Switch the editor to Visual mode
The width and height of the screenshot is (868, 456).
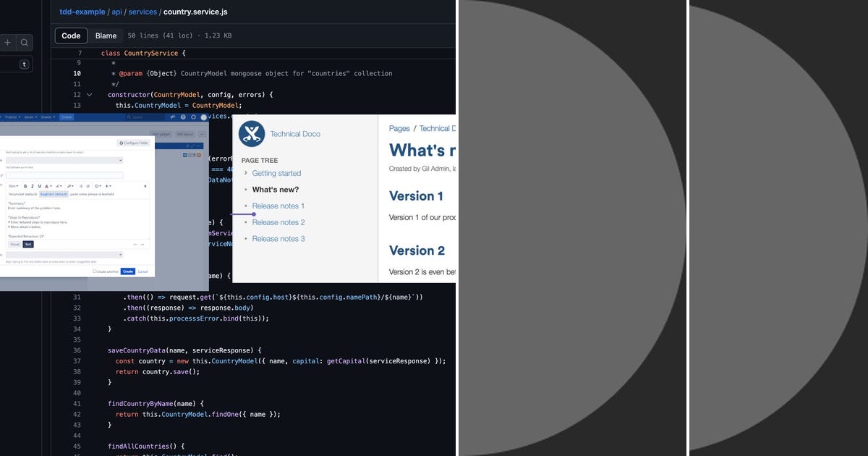pyautogui.click(x=15, y=244)
